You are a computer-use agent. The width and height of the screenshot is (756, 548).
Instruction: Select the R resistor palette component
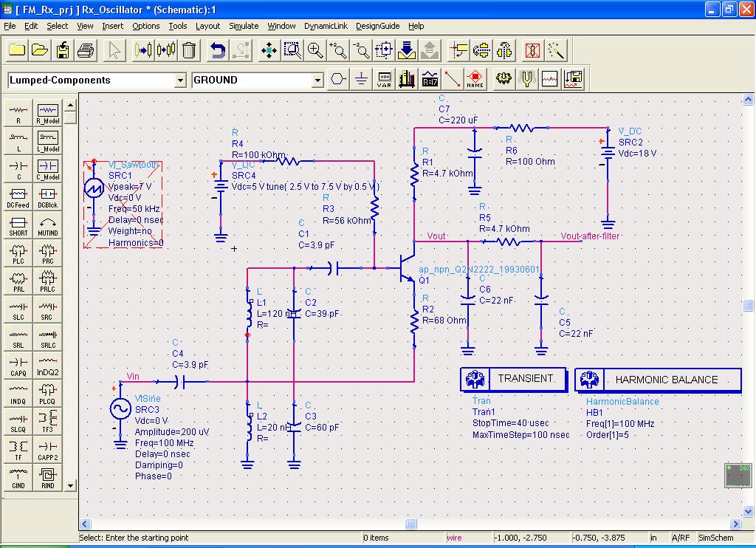pos(18,113)
